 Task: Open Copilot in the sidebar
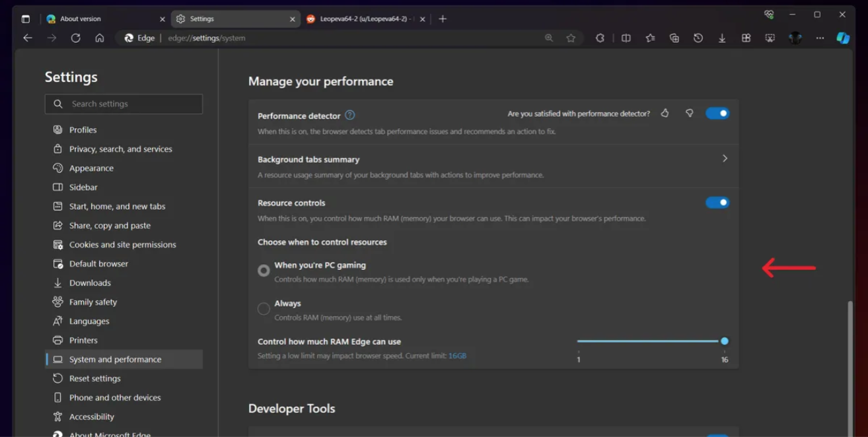tap(844, 38)
